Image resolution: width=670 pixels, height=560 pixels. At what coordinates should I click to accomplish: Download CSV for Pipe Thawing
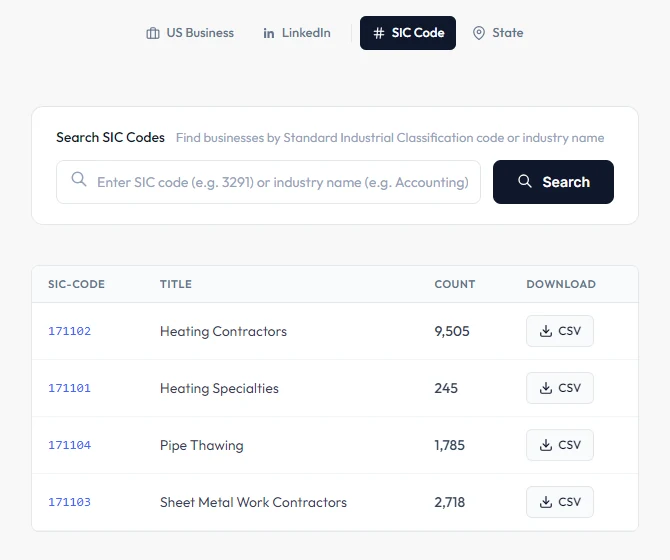(x=560, y=445)
